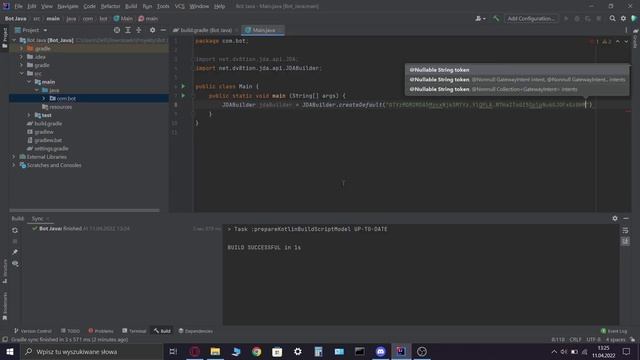Open the Dependencies tool window
640x360 pixels.
point(196,331)
